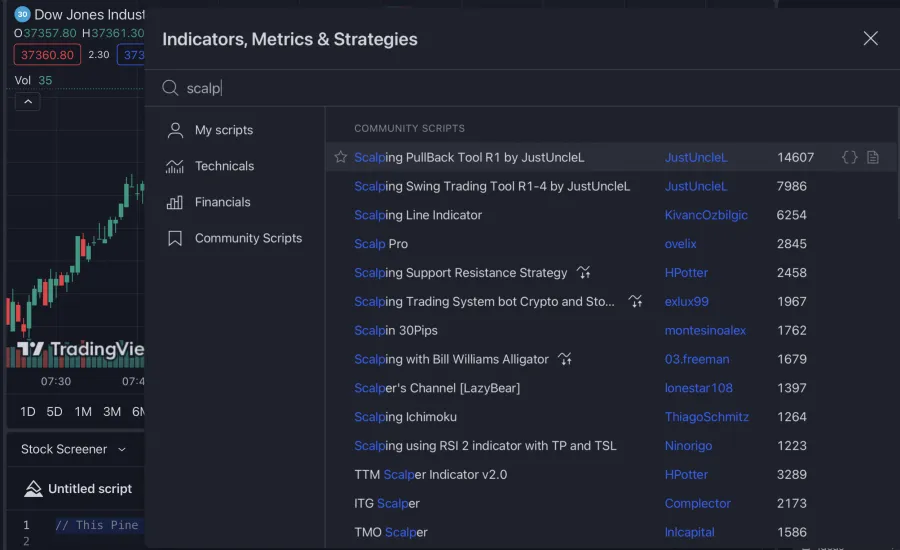
Task: Open the document description icon for PullBack Tool
Action: pyautogui.click(x=873, y=157)
